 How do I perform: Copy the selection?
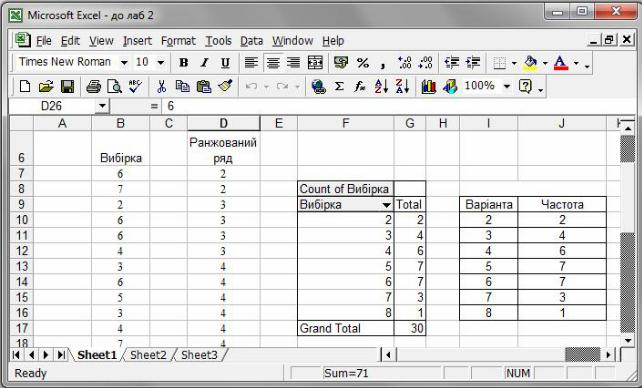point(182,86)
